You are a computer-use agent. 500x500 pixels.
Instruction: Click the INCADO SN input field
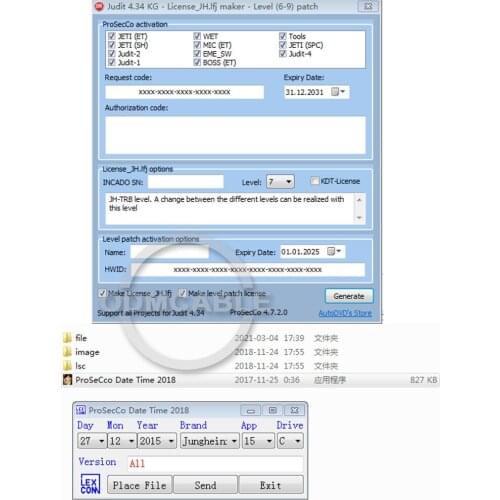pos(186,182)
